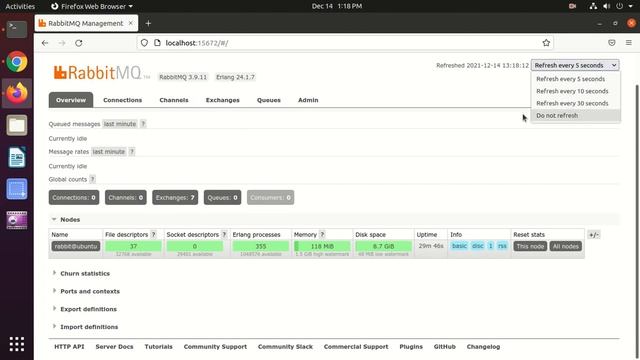The image size is (640, 360).
Task: Open the HTTP API footer link
Action: (x=69, y=347)
